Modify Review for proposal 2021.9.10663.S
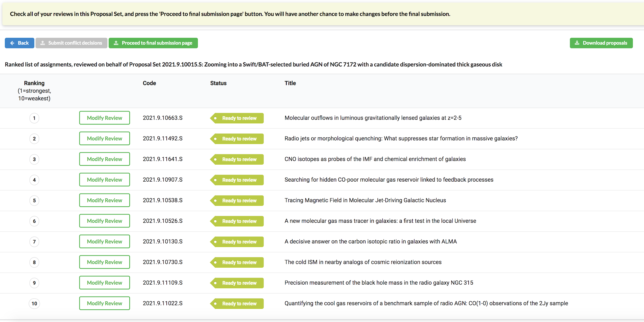 (104, 118)
